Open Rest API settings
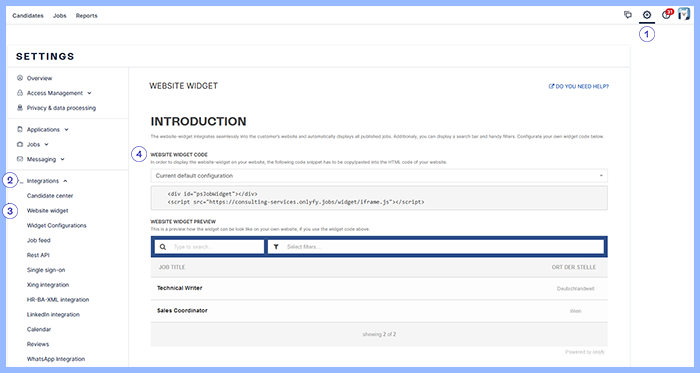 click(x=38, y=255)
